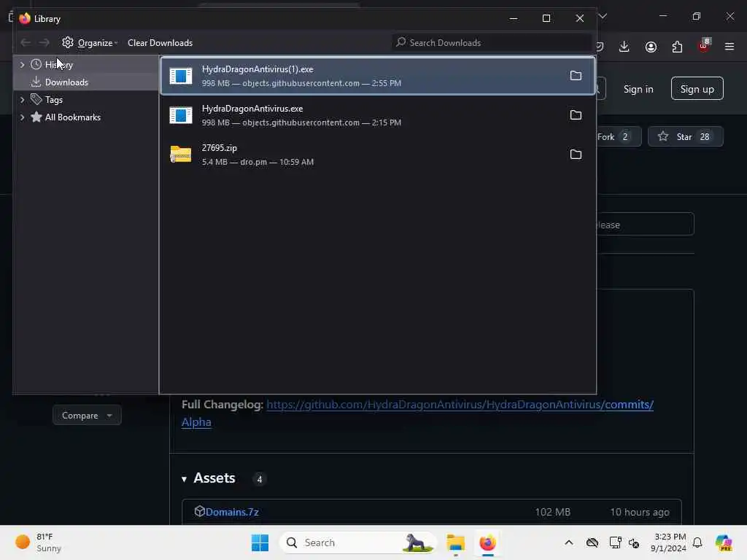Expand the History tree node
The height and width of the screenshot is (560, 747).
pos(22,64)
